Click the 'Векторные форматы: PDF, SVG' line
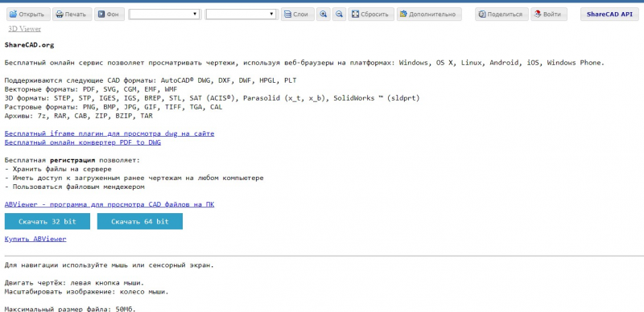 tap(91, 89)
